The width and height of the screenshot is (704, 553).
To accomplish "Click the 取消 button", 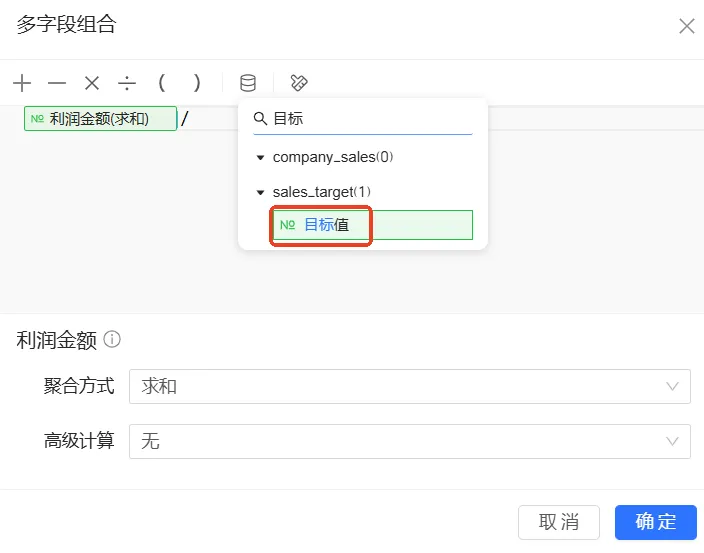I will tap(558, 522).
